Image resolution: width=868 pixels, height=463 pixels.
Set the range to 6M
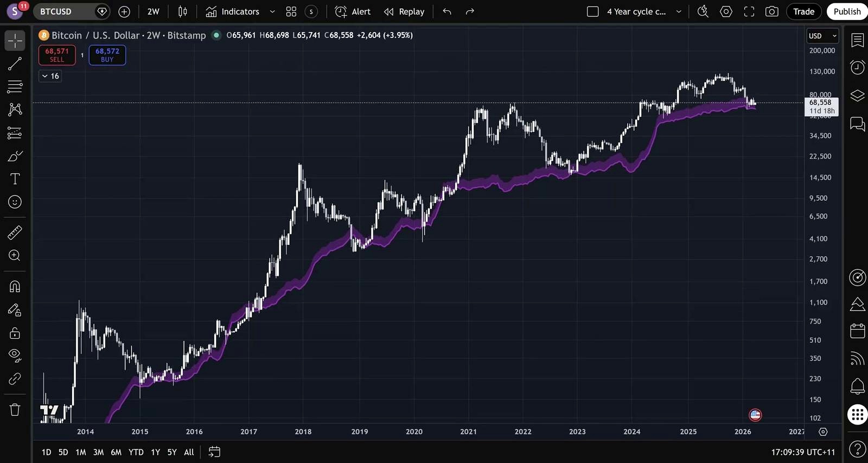(116, 452)
